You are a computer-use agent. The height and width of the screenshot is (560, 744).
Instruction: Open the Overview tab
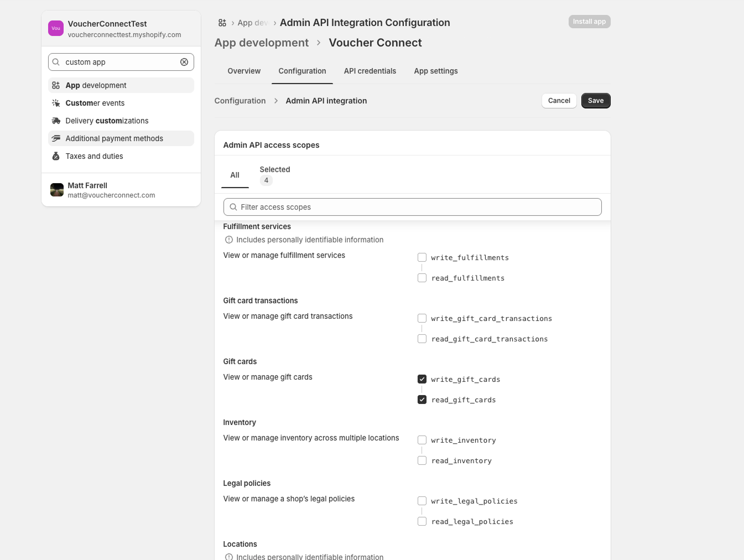(x=244, y=71)
